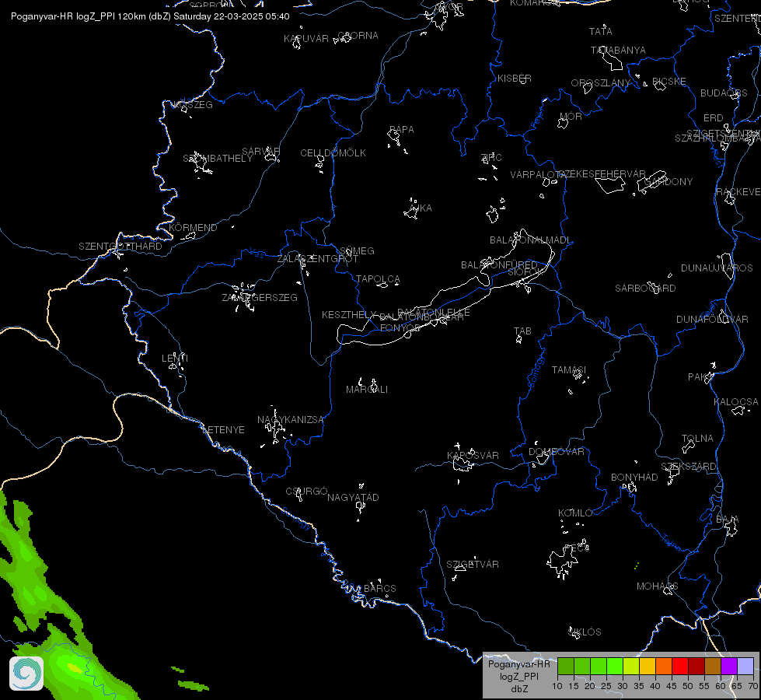Click the OROSZLÁNY town label
The image size is (761, 700).
pyautogui.click(x=601, y=83)
